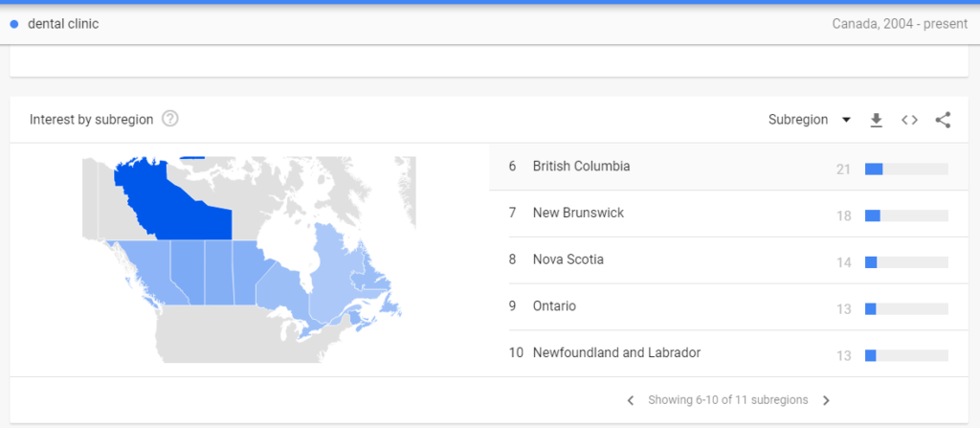Share the subregion interest chart
Image resolution: width=980 pixels, height=428 pixels.
[943, 120]
